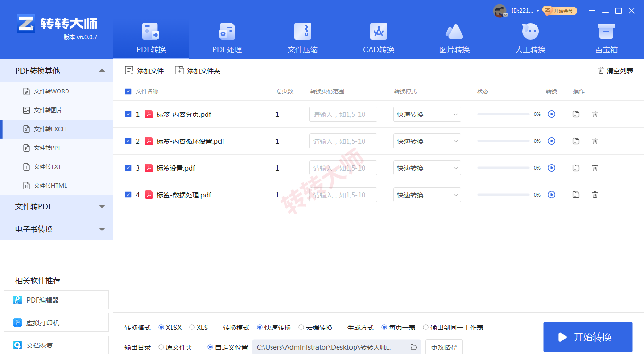Open 快速转换 dropdown for 标签设置.pdf

(x=427, y=168)
